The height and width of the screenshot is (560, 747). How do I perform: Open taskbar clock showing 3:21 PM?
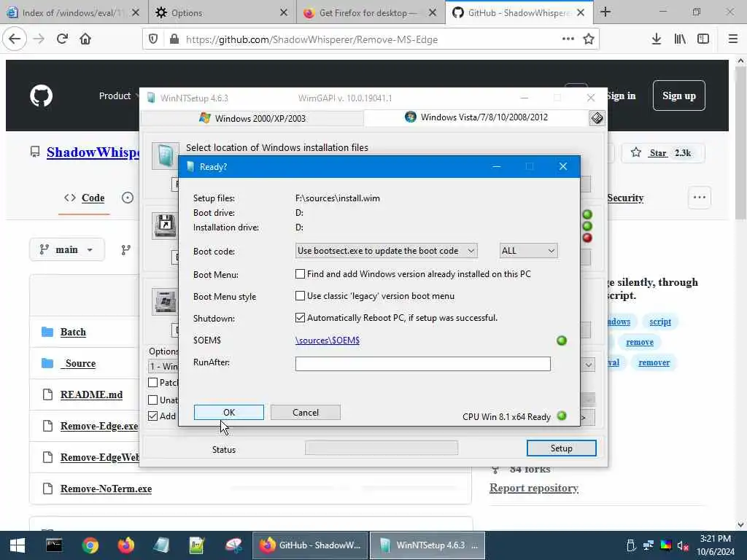click(x=715, y=545)
